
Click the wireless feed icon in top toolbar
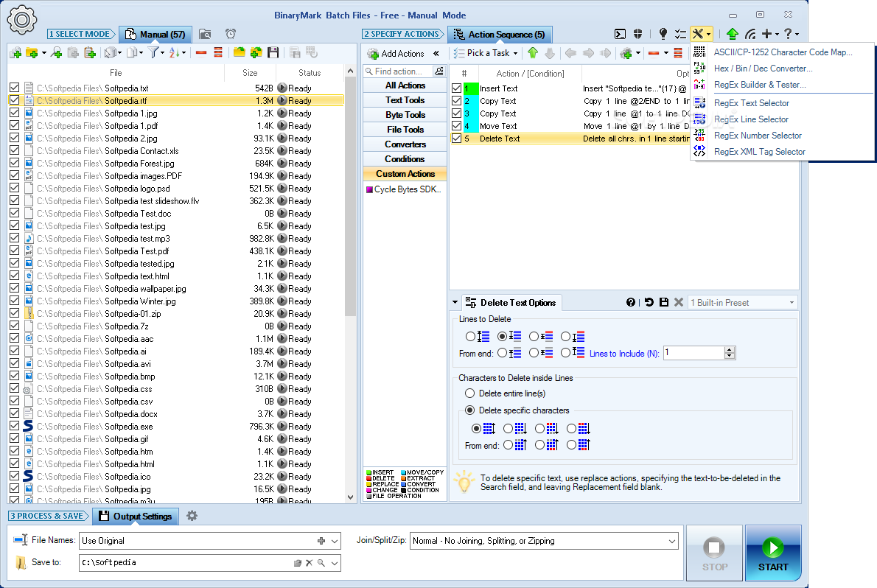tap(750, 34)
